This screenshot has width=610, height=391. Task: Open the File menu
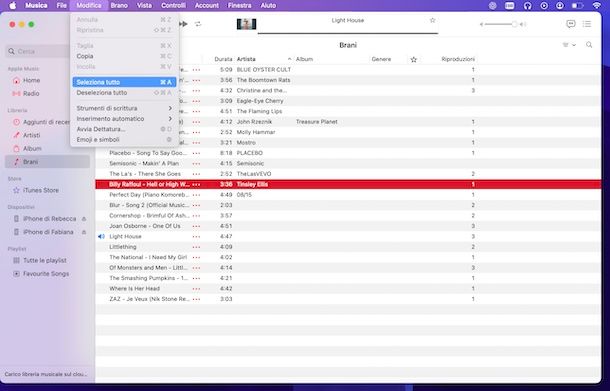click(x=61, y=5)
